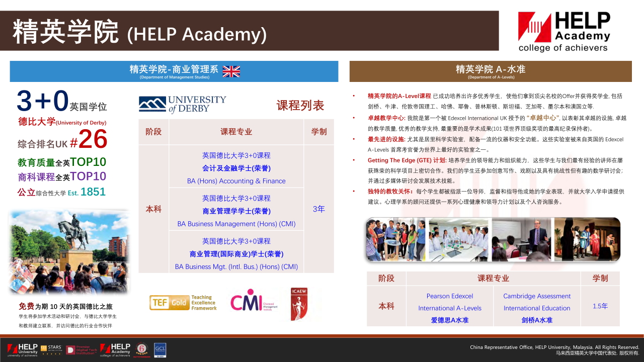Click the TEF Gold badge

tap(183, 302)
